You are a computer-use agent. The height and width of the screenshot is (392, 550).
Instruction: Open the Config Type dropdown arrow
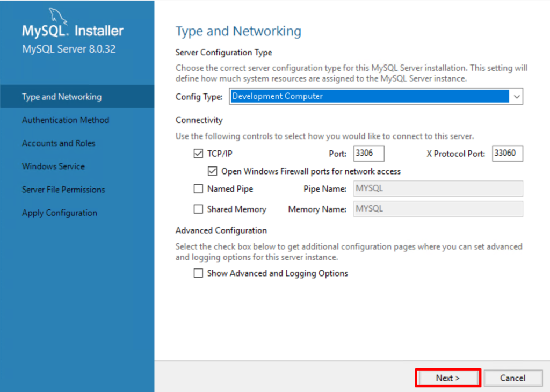[516, 97]
